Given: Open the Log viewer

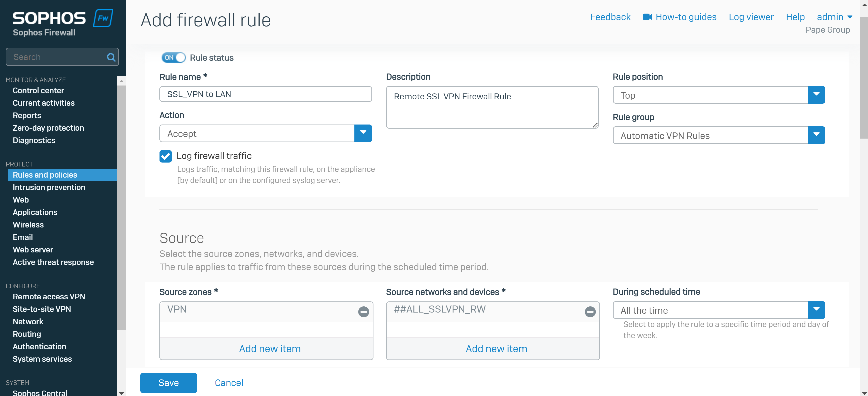Looking at the screenshot, I should coord(751,17).
